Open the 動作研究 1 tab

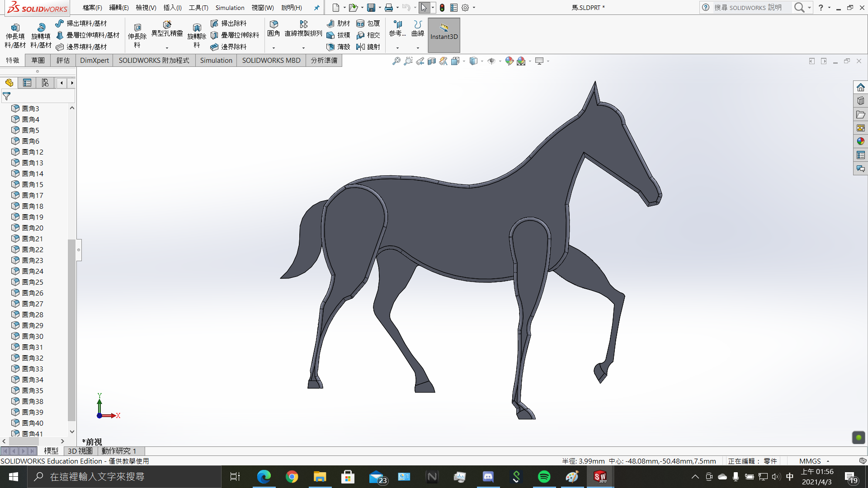[118, 451]
